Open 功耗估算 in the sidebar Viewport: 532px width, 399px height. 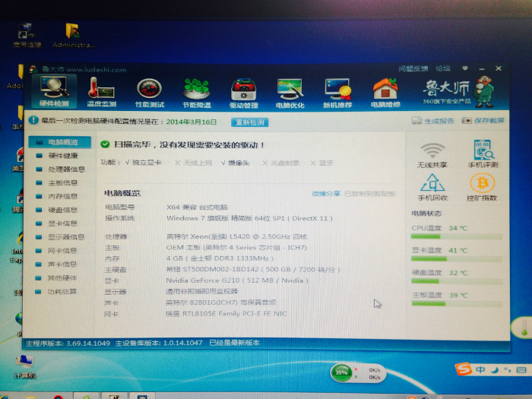coord(62,291)
